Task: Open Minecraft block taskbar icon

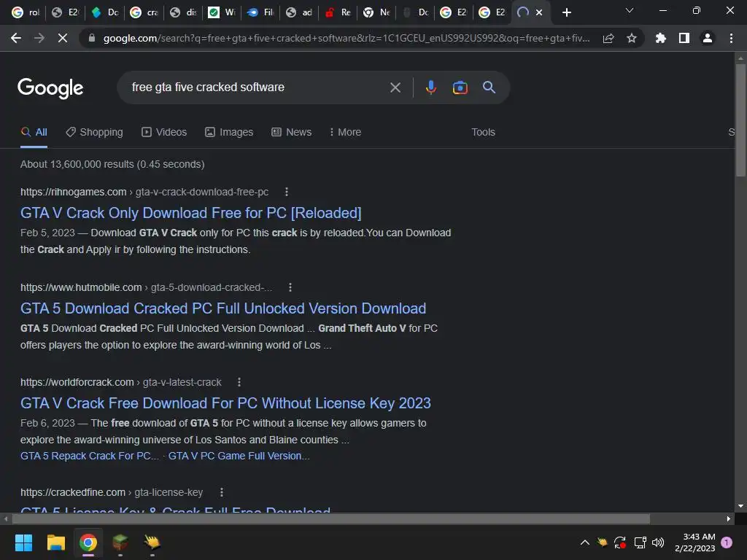Action: pyautogui.click(x=120, y=542)
